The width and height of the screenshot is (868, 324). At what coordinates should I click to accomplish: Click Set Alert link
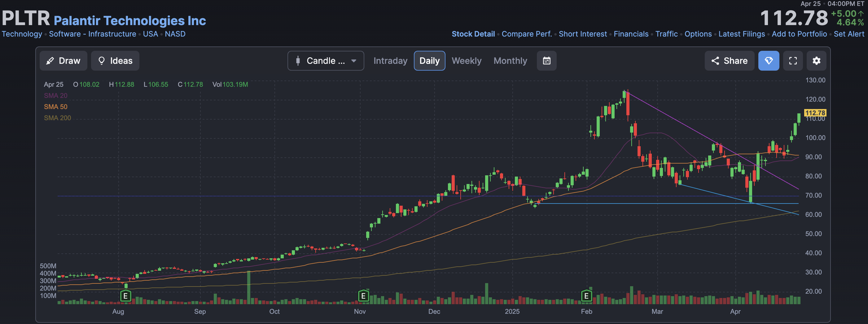point(849,34)
